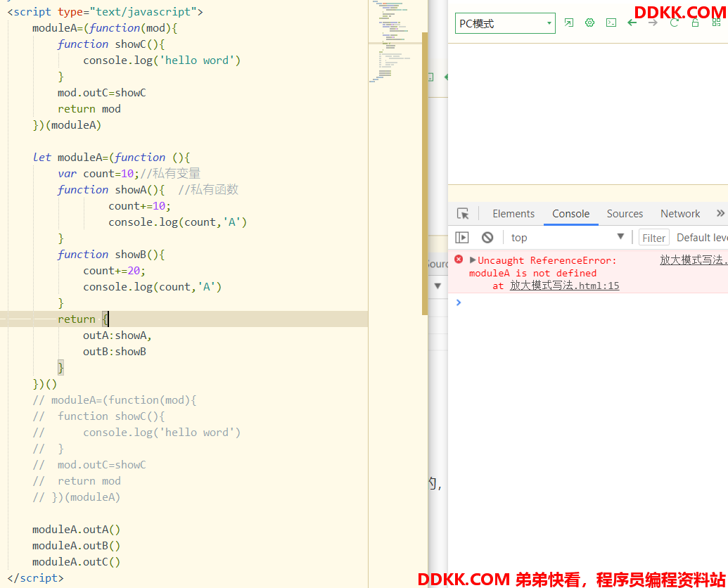Click the code line 'moduleA.outC()'
This screenshot has width=728, height=588.
click(x=76, y=562)
